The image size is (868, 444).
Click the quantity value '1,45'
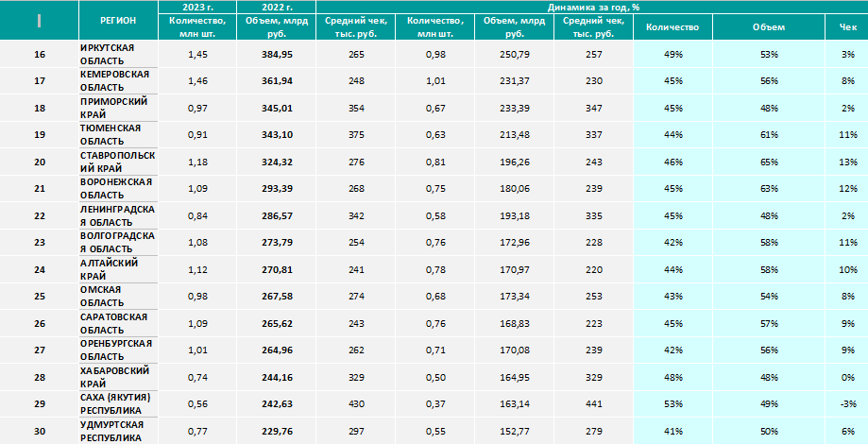(x=197, y=54)
